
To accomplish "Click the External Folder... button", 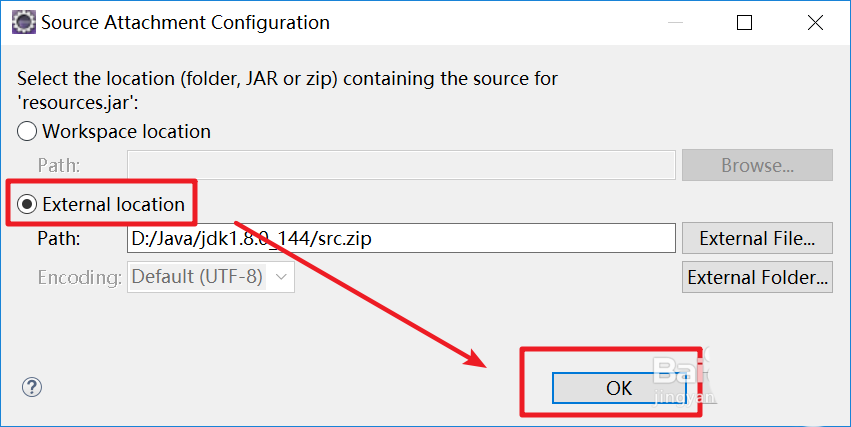I will click(757, 277).
